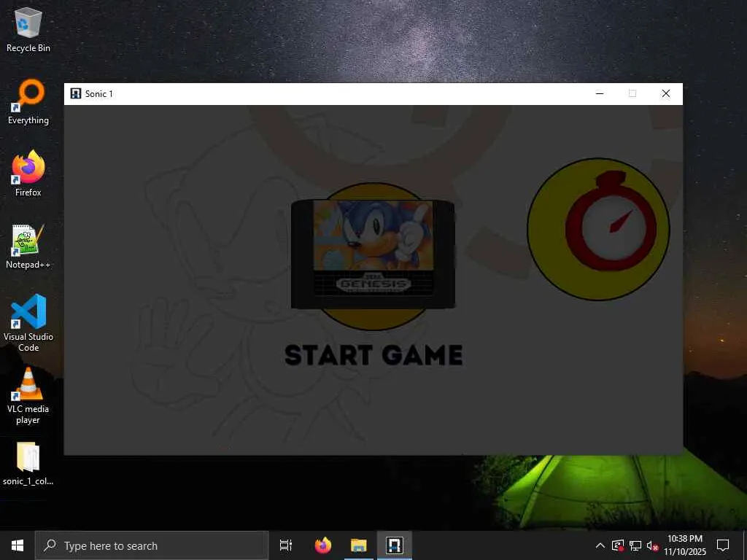Screen dimensions: 747x560
Task: Select the Sonic 1 taskbar button
Action: tap(395, 545)
